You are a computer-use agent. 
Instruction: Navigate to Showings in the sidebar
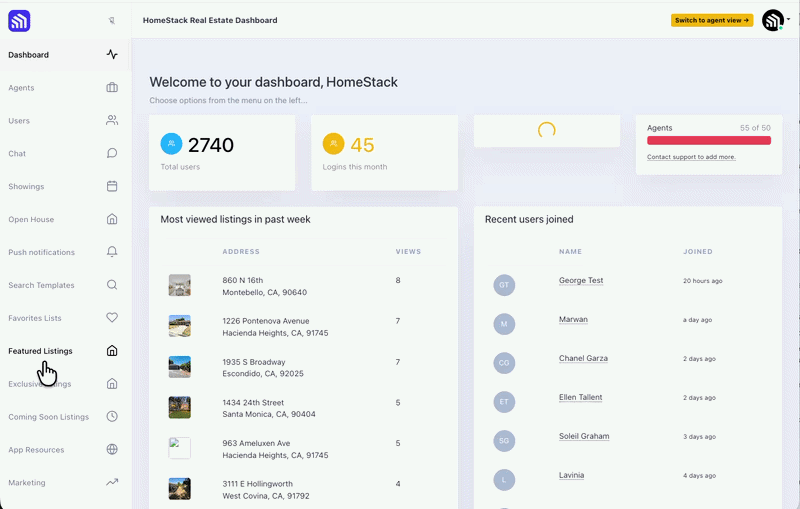coord(65,186)
